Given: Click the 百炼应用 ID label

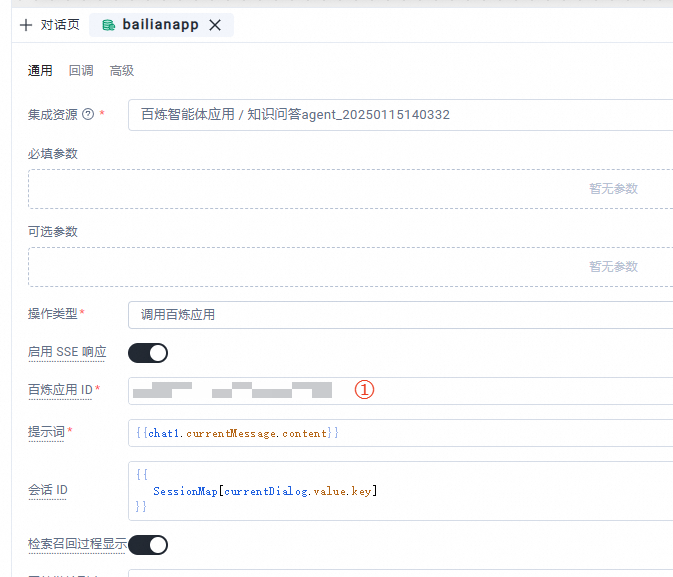Looking at the screenshot, I should coord(61,390).
